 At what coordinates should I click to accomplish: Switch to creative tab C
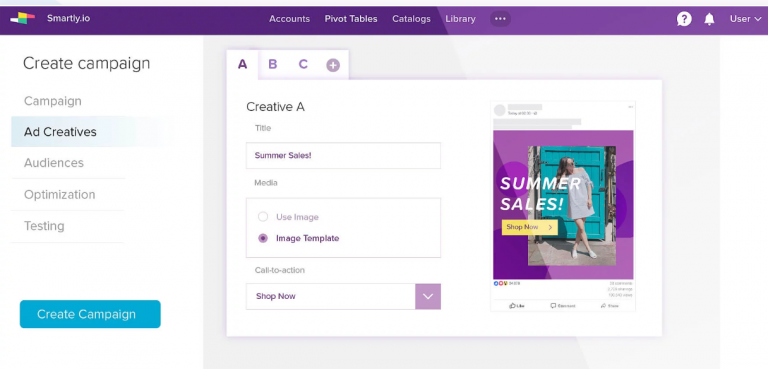pyautogui.click(x=303, y=64)
